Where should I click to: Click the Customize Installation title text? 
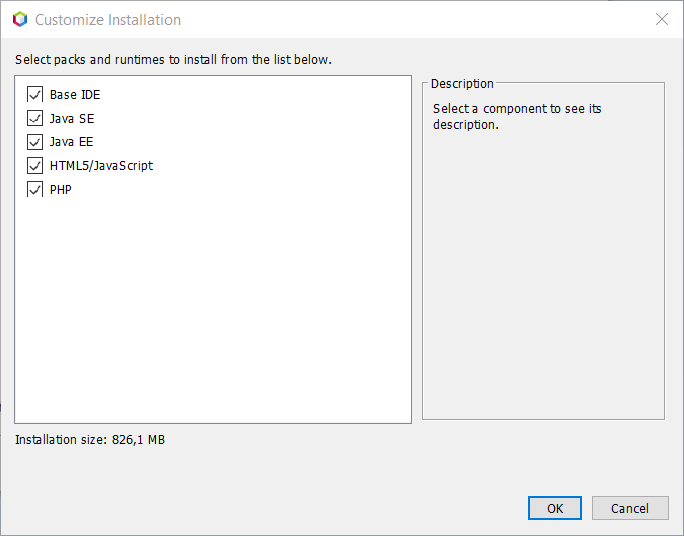point(108,20)
